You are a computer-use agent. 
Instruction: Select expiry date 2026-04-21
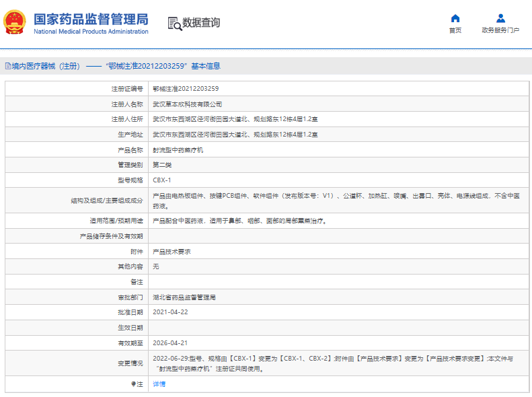[170, 343]
